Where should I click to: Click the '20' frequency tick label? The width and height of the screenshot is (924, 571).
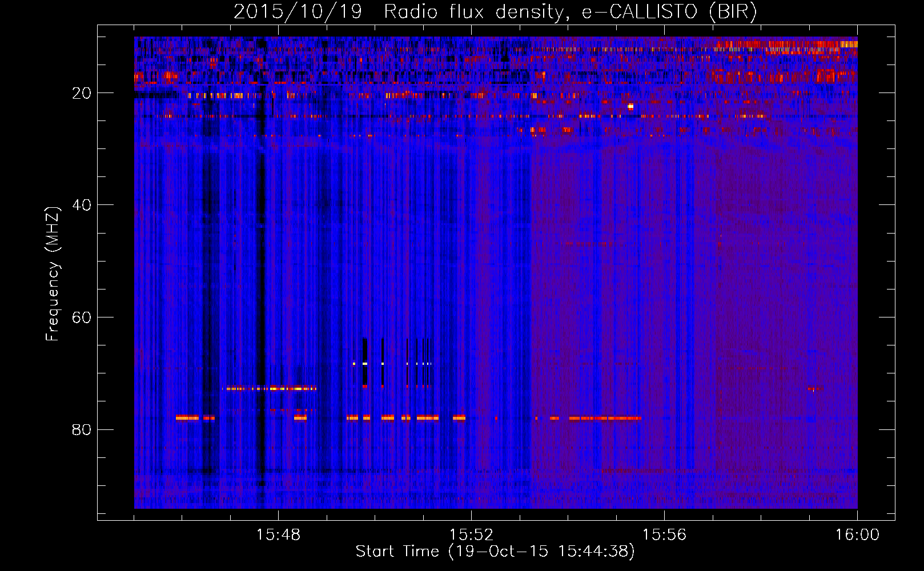[x=82, y=93]
